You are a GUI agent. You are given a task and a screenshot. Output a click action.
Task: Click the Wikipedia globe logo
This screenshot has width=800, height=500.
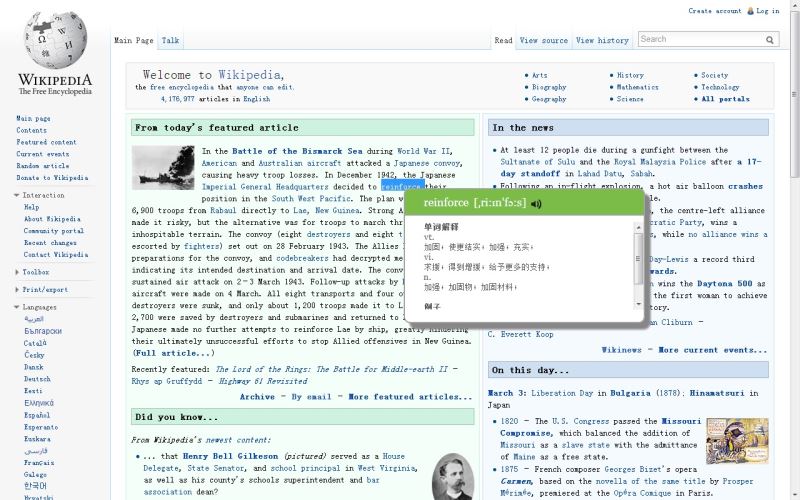(x=55, y=41)
